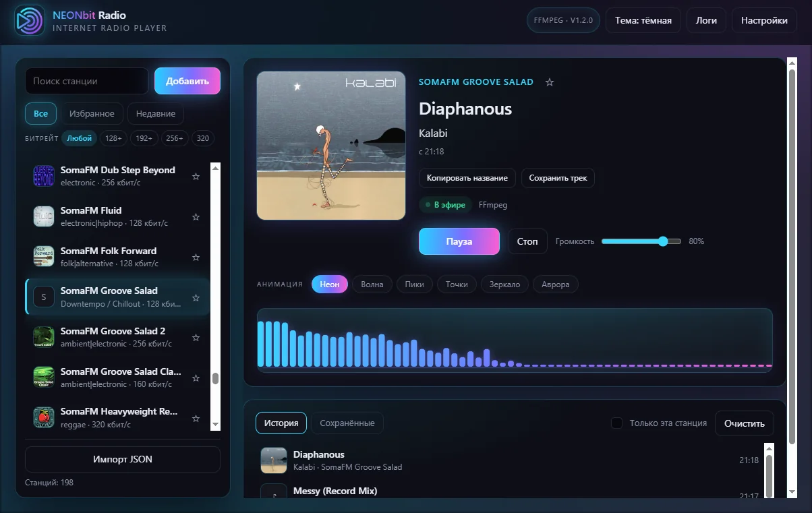This screenshot has width=812, height=513.
Task: Click SomaFM Groove Salad Classic station logo
Action: [44, 378]
